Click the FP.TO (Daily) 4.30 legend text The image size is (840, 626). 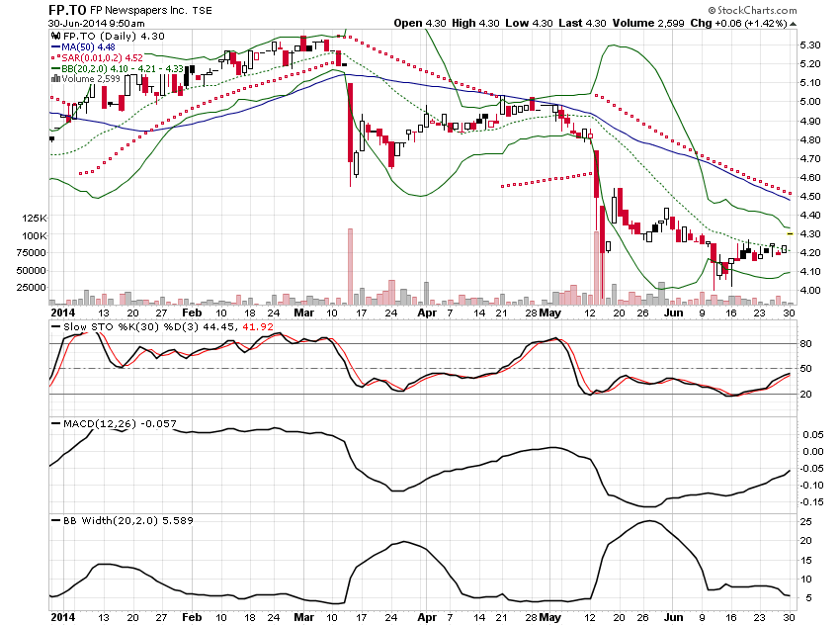click(x=114, y=36)
